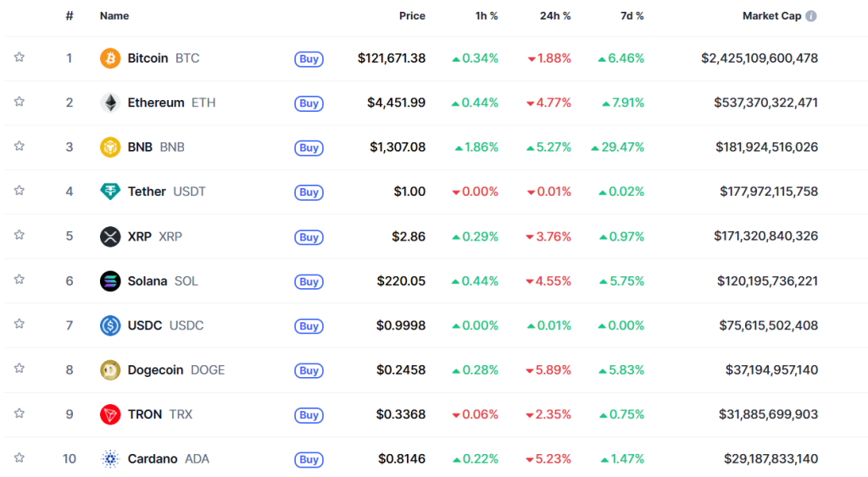Viewport: 868px width, 477px height.
Task: Click the Dogecoin logo icon
Action: [110, 370]
